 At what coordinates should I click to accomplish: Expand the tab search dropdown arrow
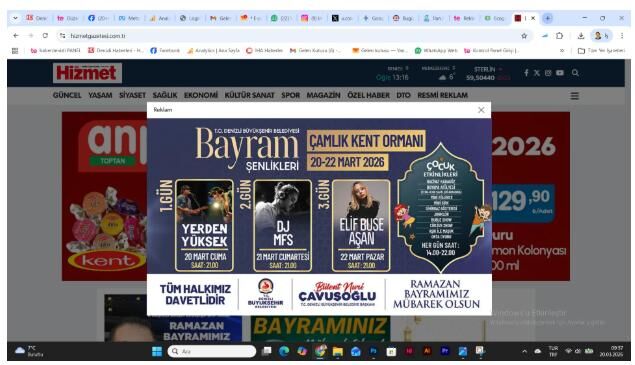[x=15, y=18]
